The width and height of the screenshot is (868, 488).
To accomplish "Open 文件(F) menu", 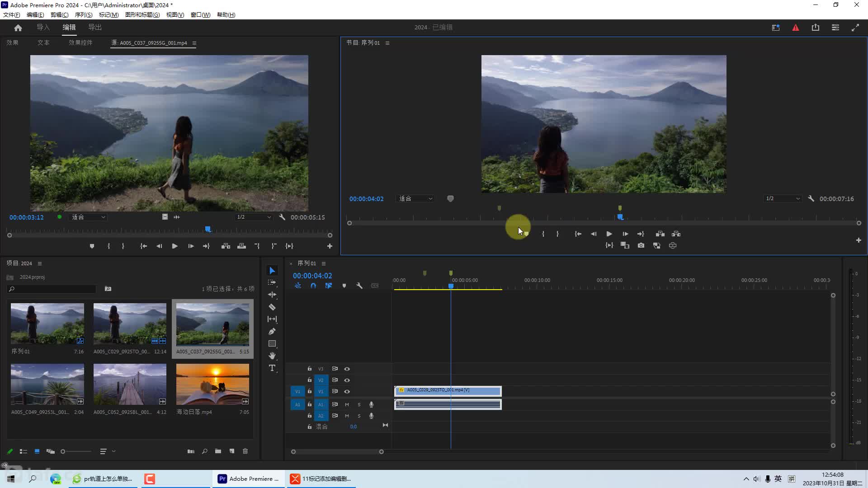I will pyautogui.click(x=11, y=15).
